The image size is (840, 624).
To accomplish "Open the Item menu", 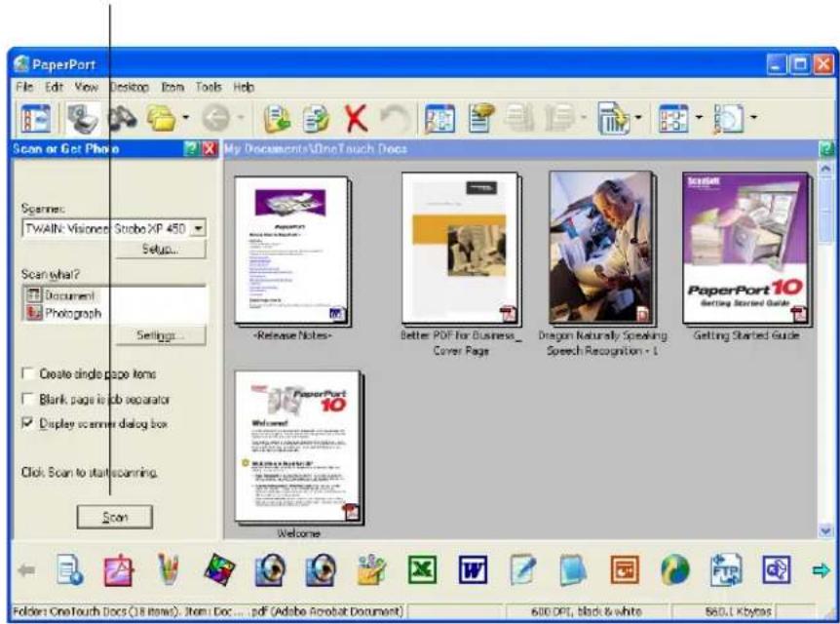I will [172, 87].
